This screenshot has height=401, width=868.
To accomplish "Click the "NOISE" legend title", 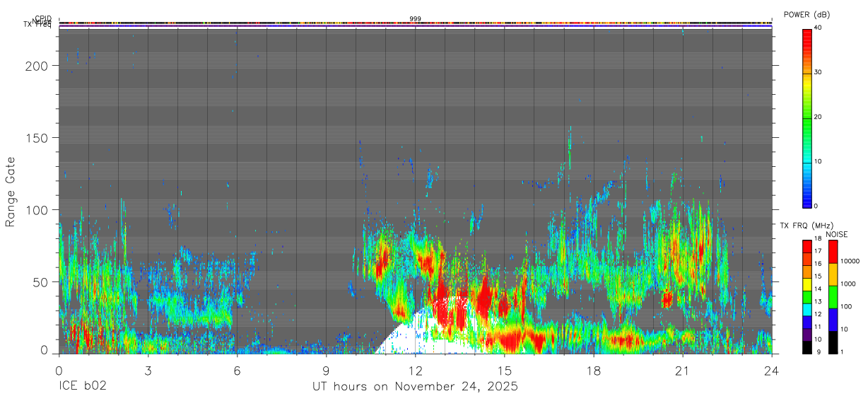I will pos(835,234).
